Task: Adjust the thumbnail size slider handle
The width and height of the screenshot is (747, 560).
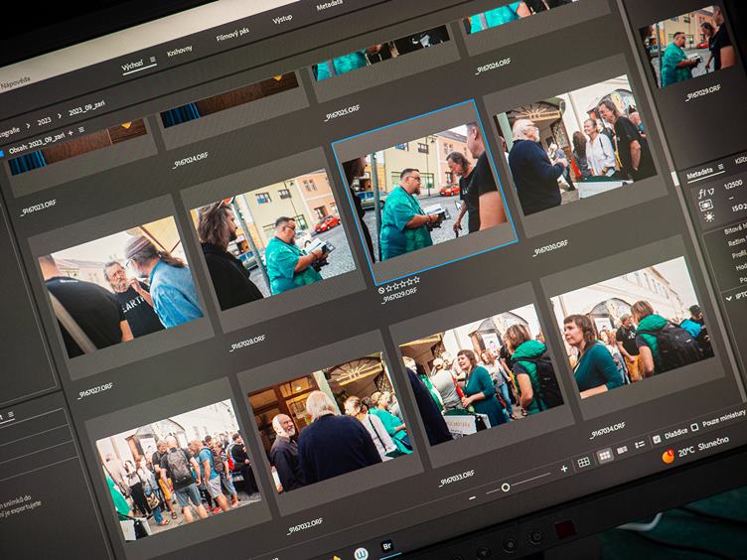Action: pos(506,488)
